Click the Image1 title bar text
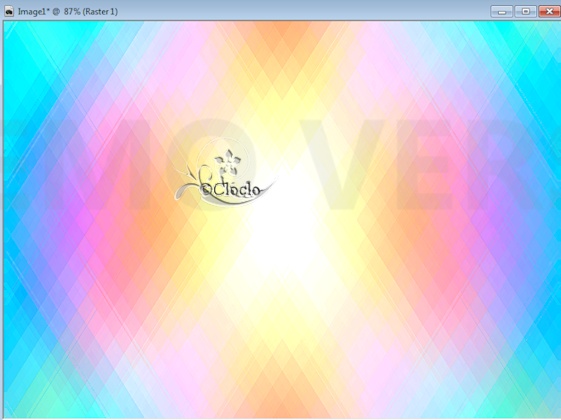 pos(68,12)
